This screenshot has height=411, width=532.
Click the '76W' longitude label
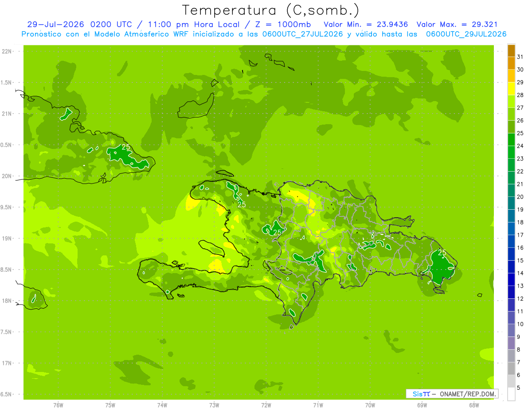click(x=58, y=405)
